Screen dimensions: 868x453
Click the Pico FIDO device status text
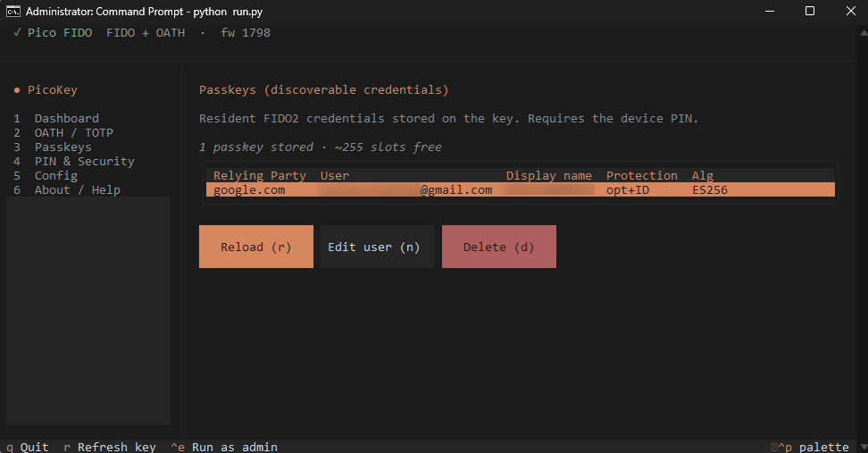pyautogui.click(x=60, y=33)
